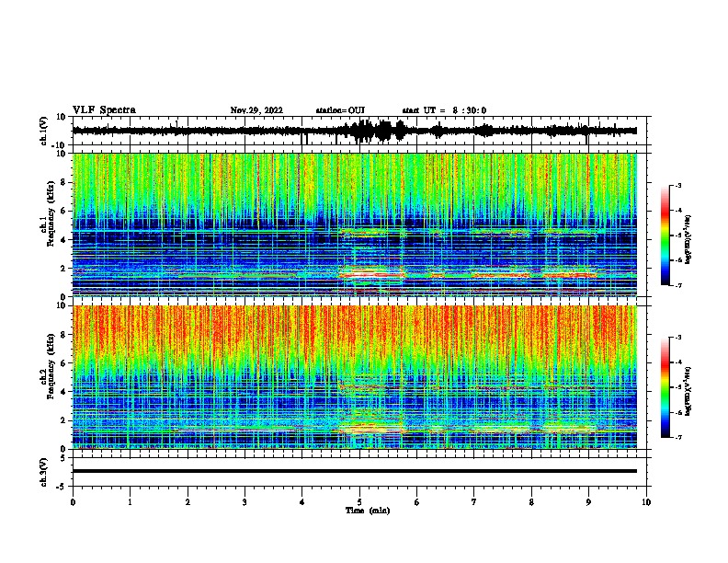Click time axis tick label "7"
The height and width of the screenshot is (563, 728).
pos(474,502)
